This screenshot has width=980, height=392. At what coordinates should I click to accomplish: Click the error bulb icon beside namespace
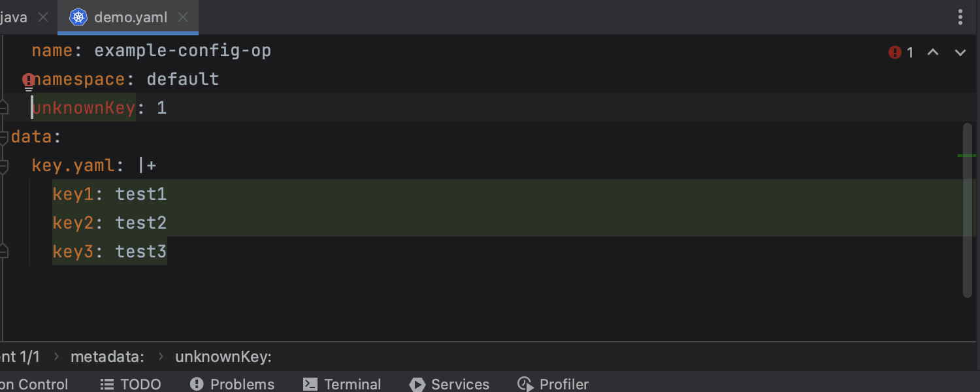pos(29,81)
